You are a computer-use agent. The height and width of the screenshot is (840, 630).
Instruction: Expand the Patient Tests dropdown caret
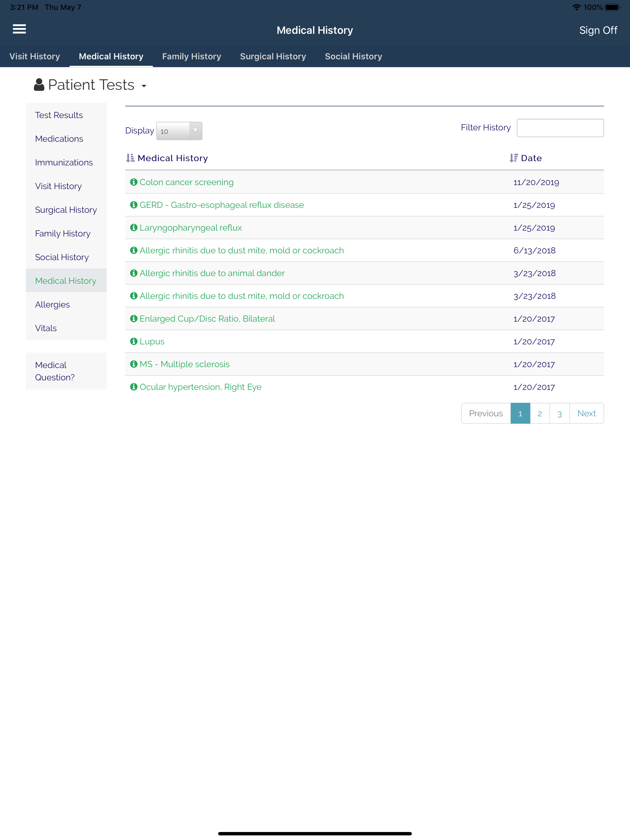point(144,86)
